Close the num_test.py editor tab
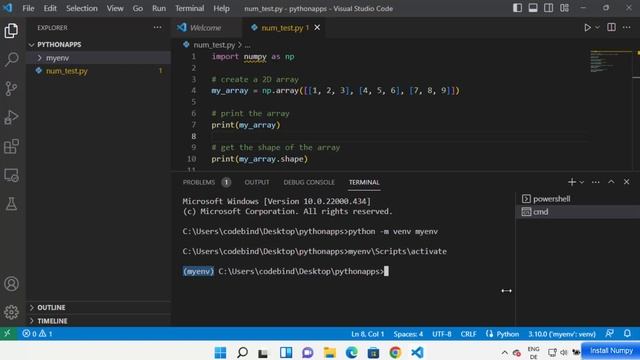The width and height of the screenshot is (640, 360). 317,27
